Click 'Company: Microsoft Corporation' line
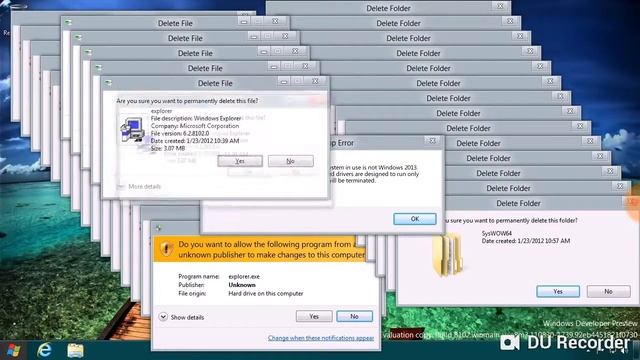Viewport: 640px width, 360px height. pos(195,126)
